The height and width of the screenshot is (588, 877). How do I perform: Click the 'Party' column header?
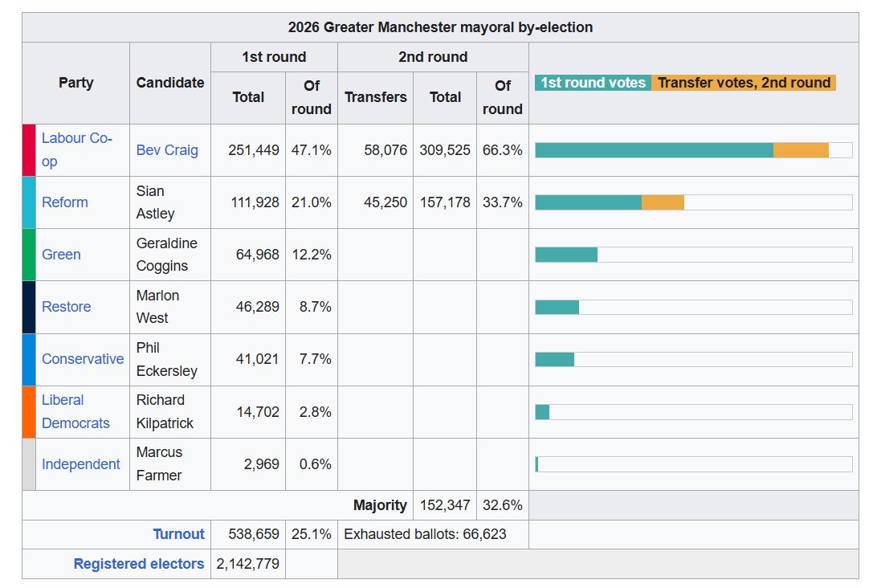click(x=76, y=83)
